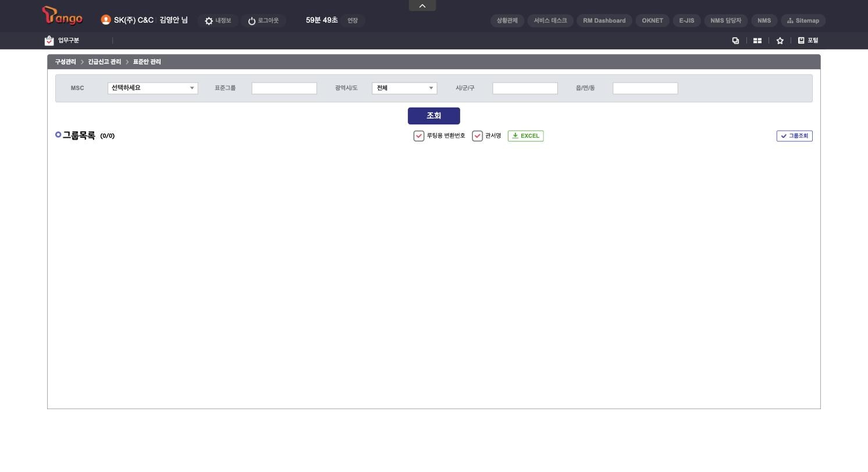The width and height of the screenshot is (868, 472).
Task: Collapse the top header with chevron
Action: coord(422,5)
